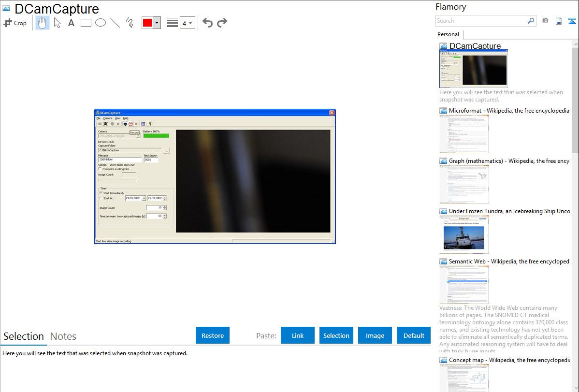Open the Camera menu in DCamCapture
Viewport: 579px width, 392px height.
click(x=108, y=118)
